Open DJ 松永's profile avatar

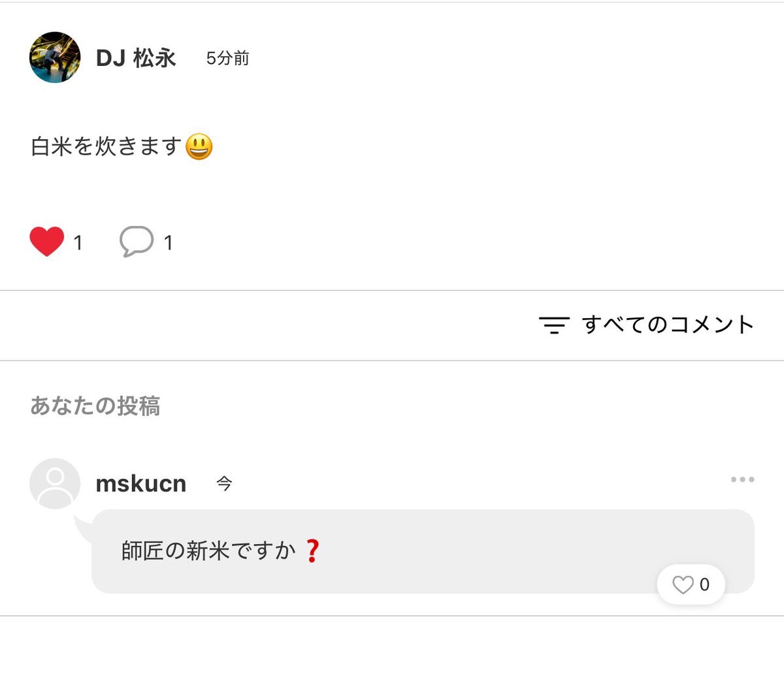coord(55,57)
